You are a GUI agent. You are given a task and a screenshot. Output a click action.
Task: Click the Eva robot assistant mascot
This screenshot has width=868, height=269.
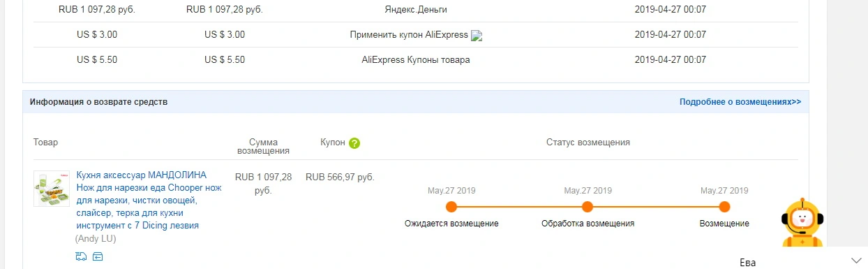(x=802, y=223)
